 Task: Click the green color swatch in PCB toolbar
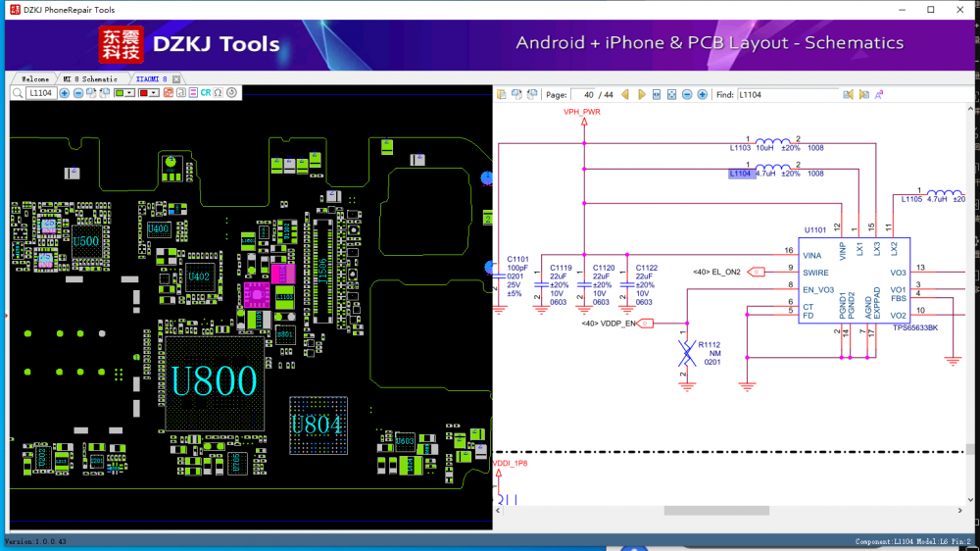(x=119, y=93)
